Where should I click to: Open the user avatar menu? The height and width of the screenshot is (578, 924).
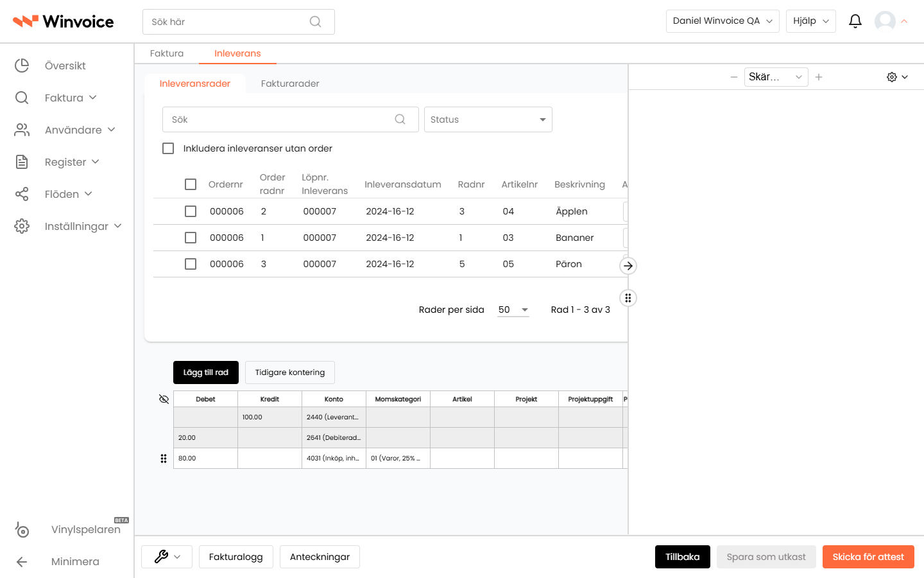pos(885,21)
